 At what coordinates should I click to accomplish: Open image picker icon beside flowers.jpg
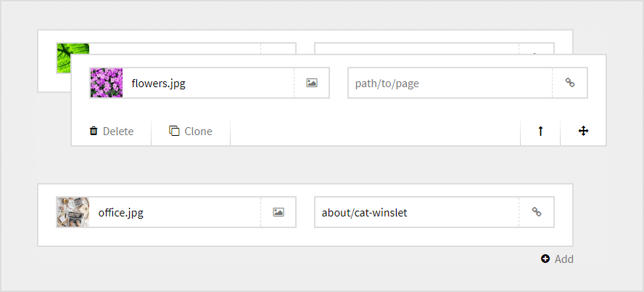click(x=312, y=83)
